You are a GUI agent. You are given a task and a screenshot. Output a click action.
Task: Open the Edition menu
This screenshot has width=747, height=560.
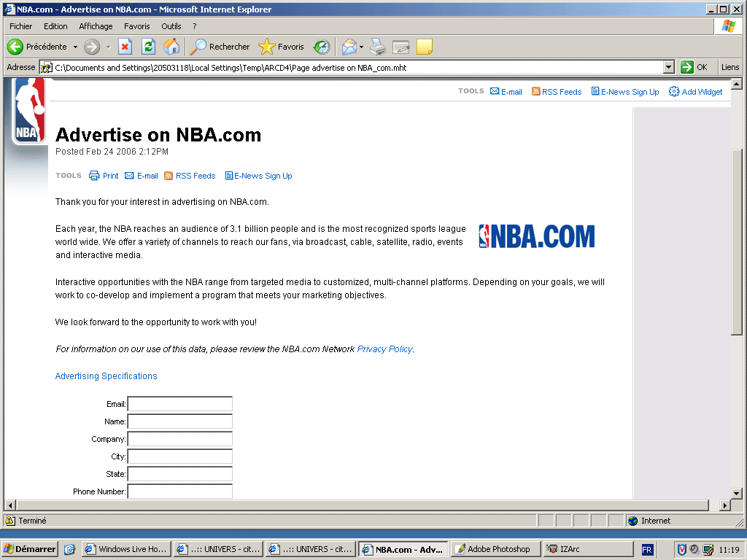click(x=55, y=26)
